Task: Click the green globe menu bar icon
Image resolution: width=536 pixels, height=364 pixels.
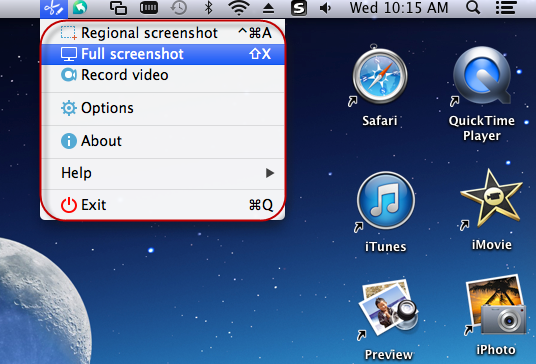Action: [79, 8]
